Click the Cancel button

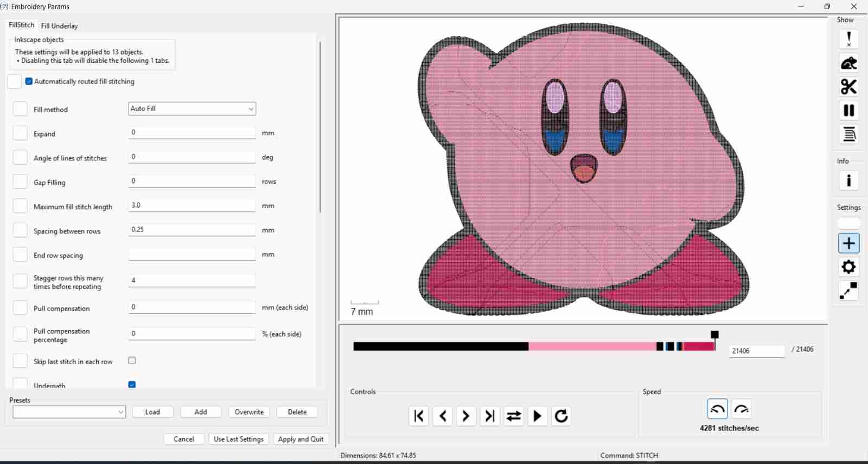pos(184,439)
